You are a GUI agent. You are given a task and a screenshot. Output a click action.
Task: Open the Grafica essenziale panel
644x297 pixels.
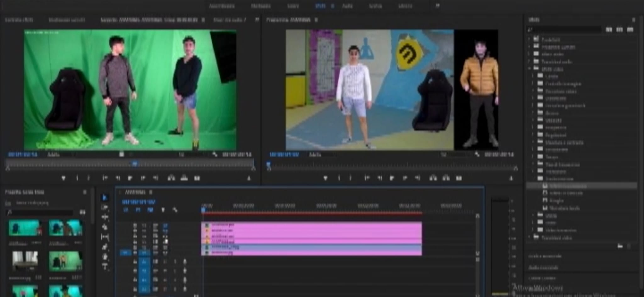(x=545, y=256)
